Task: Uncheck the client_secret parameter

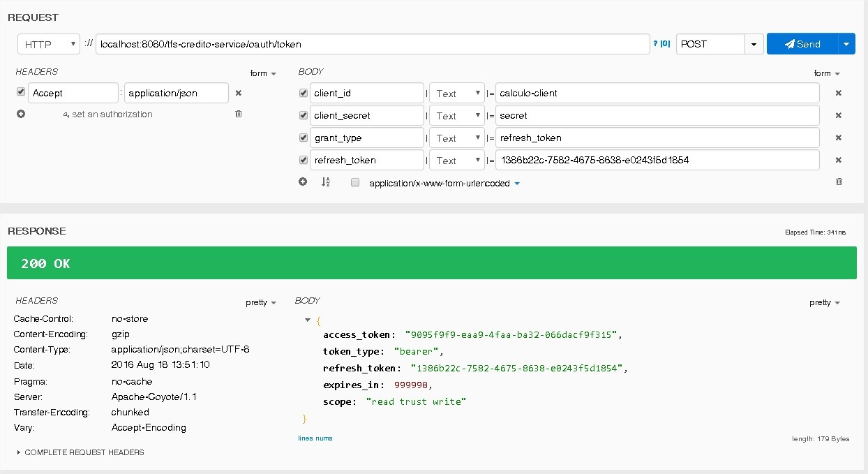Action: [303, 115]
